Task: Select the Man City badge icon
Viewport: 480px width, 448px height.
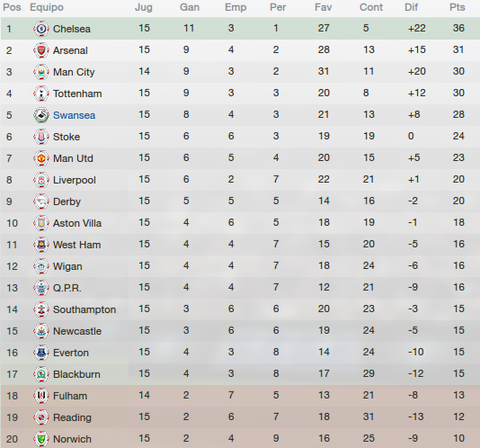Action: 41,72
